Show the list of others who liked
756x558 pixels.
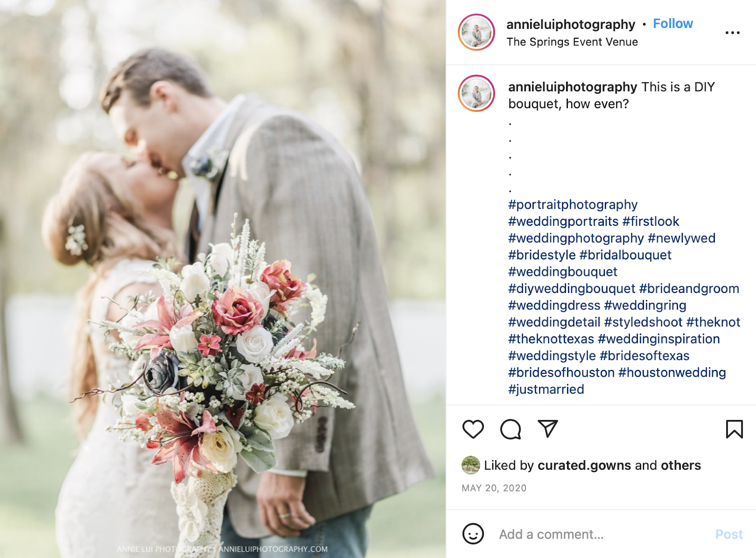[x=681, y=465]
